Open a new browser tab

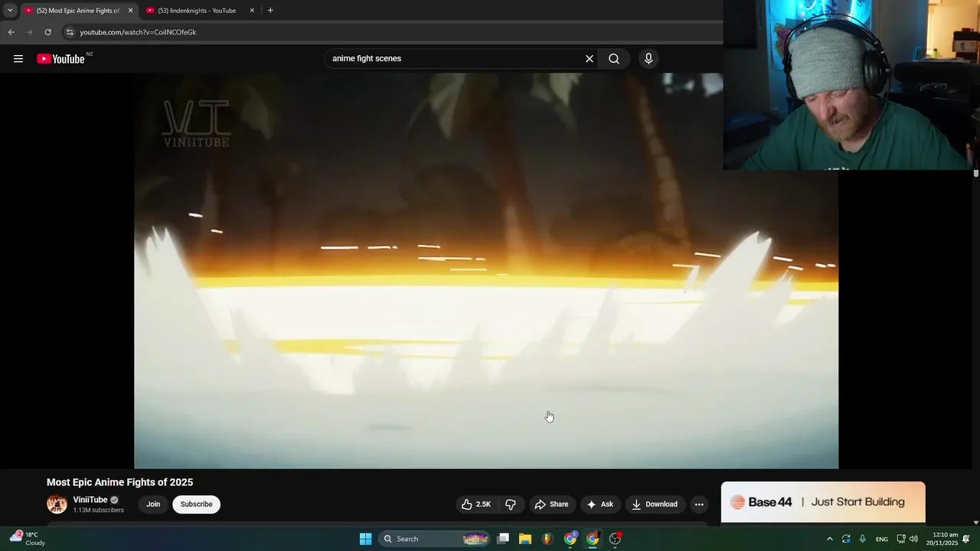click(270, 11)
